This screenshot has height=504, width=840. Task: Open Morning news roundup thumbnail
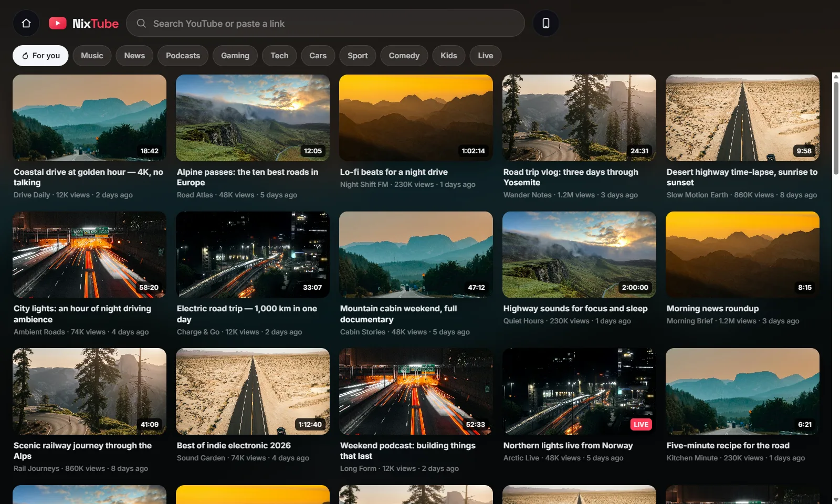pyautogui.click(x=742, y=255)
